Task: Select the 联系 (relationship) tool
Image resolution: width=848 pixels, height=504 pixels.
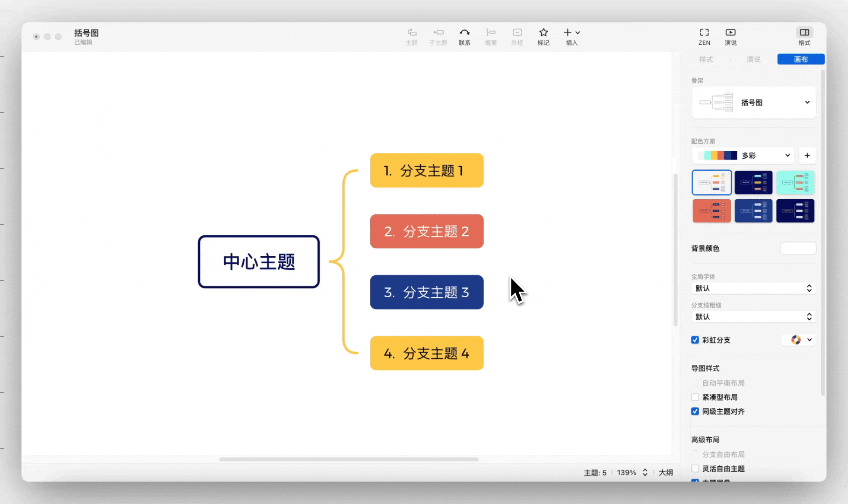Action: click(x=465, y=36)
